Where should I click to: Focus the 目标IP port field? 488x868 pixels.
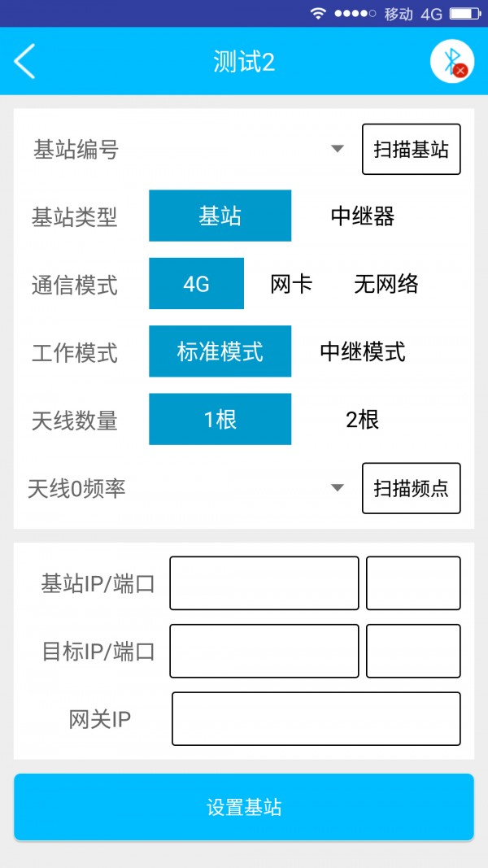pos(413,651)
